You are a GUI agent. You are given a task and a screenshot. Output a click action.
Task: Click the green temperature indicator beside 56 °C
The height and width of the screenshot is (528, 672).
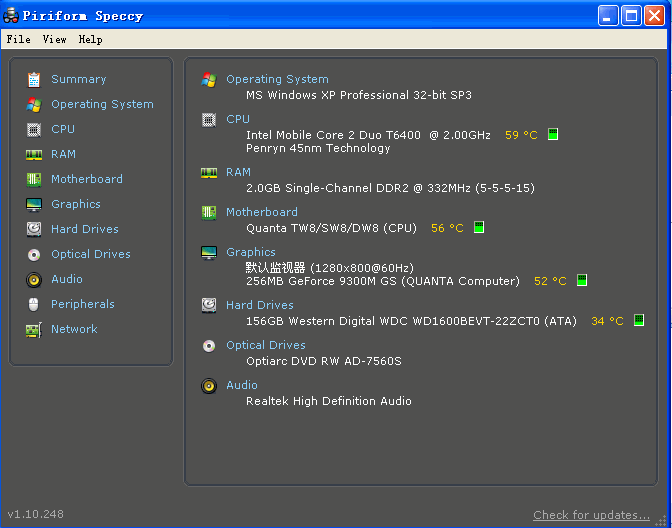[479, 227]
